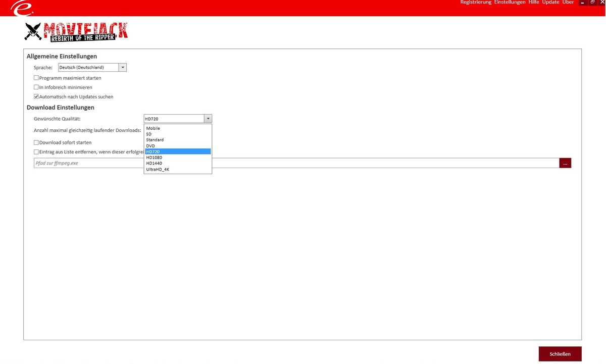Open Einstellungen in the top bar
The image size is (606, 364).
(510, 3)
